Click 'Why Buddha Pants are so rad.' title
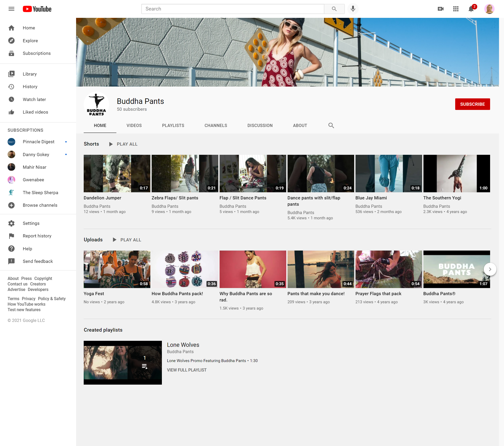Screen dimensions: 504x446 [246, 297]
